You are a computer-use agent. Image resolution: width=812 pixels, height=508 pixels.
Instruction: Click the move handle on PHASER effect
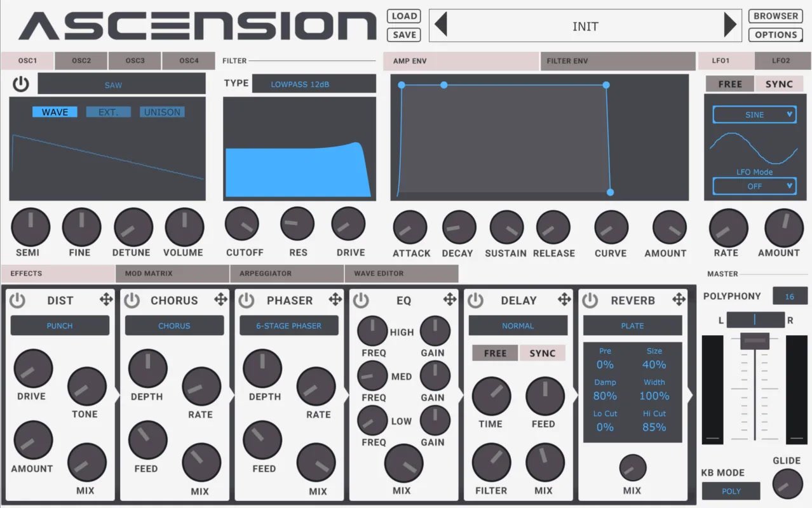pos(335,300)
